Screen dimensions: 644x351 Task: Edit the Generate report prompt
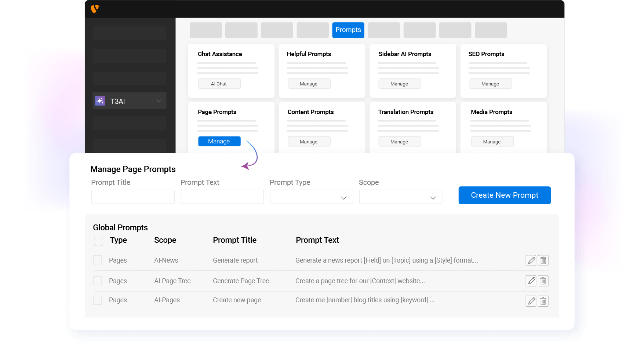point(531,260)
